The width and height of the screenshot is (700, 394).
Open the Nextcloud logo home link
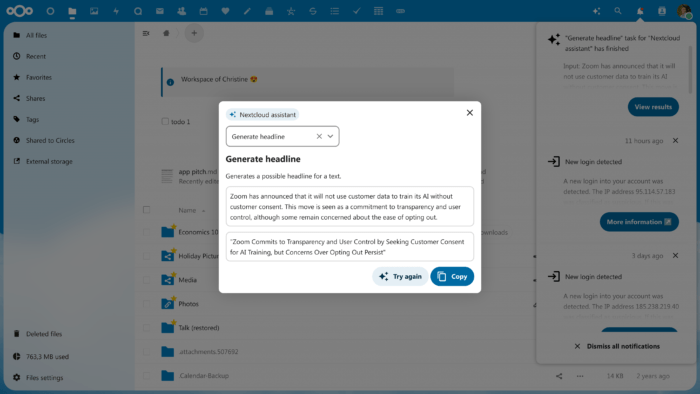(x=20, y=11)
